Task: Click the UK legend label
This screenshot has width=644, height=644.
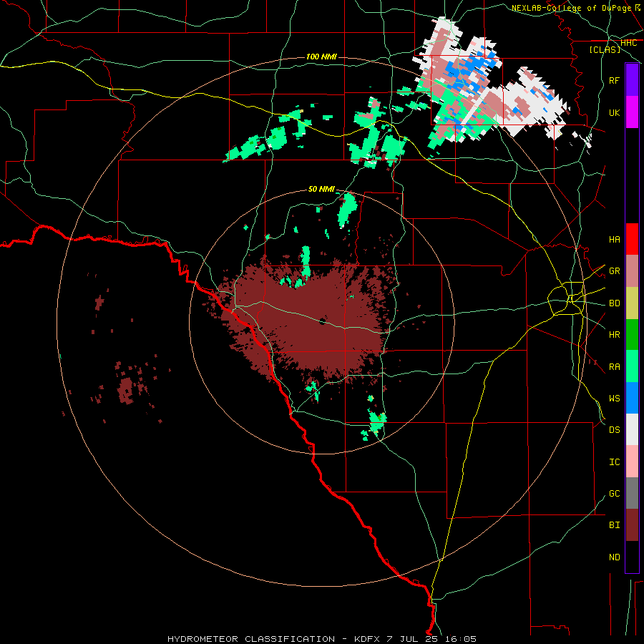Action: click(x=615, y=112)
